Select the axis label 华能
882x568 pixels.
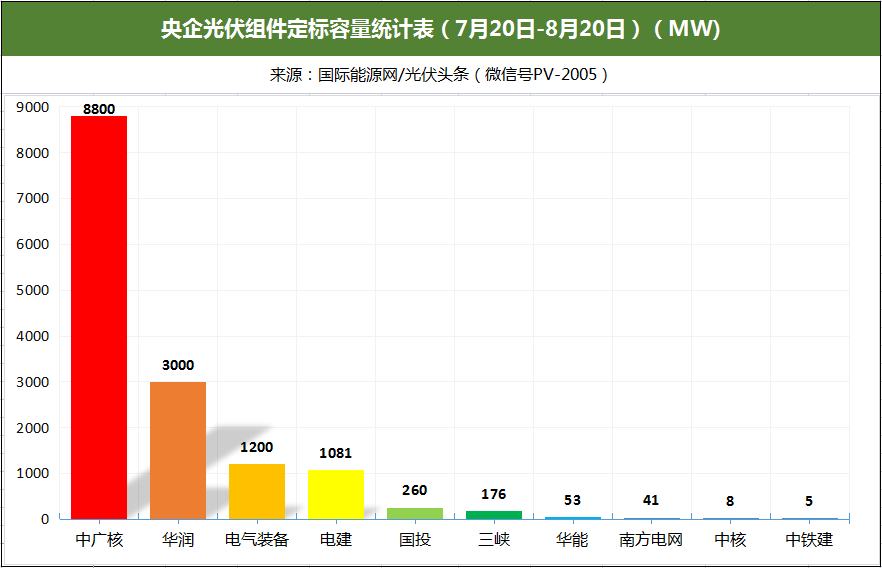(572, 540)
